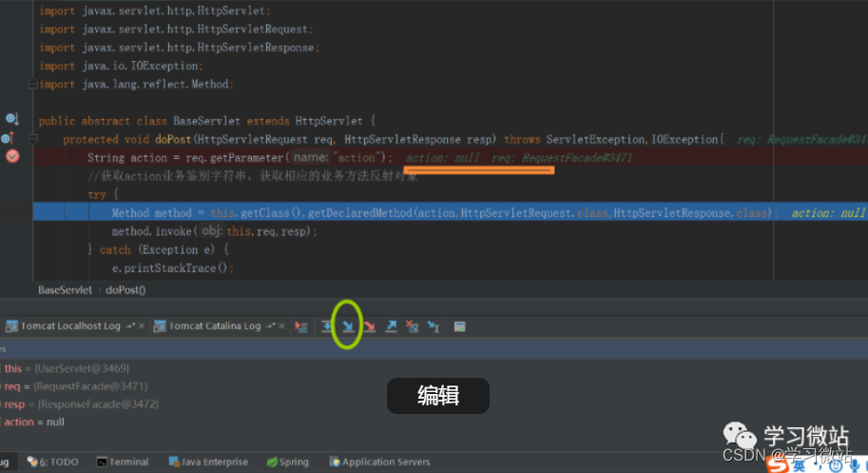Image resolution: width=868 pixels, height=473 pixels.
Task: Open the Java Enterprise tool window
Action: (x=208, y=462)
